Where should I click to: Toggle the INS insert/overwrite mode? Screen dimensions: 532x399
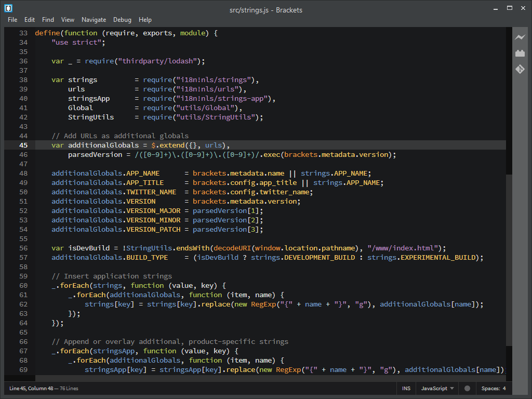pos(406,389)
